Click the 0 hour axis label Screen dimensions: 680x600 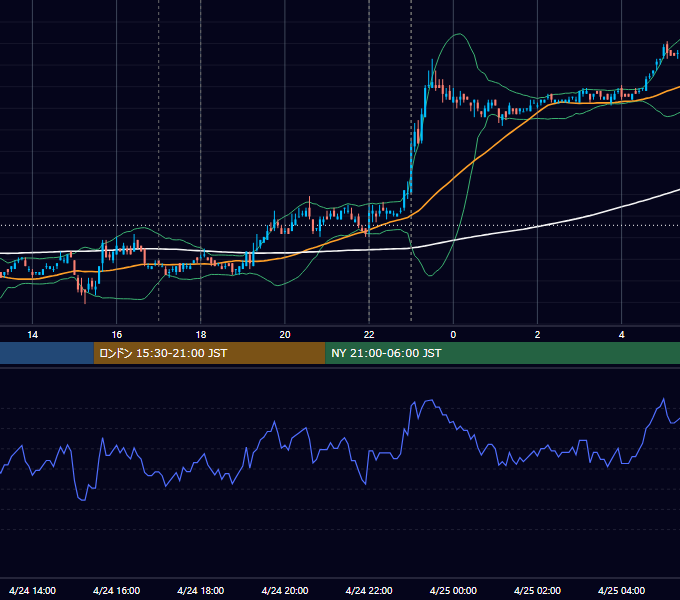click(453, 335)
